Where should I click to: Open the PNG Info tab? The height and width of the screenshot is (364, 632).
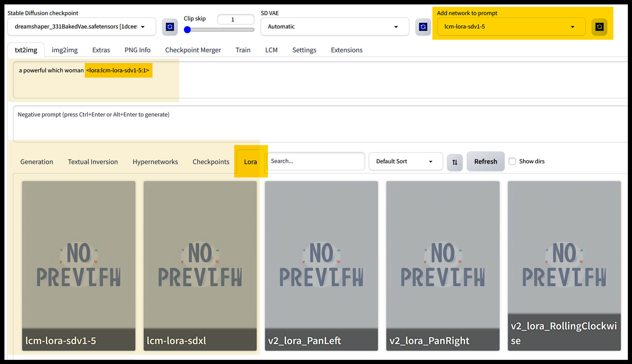137,50
